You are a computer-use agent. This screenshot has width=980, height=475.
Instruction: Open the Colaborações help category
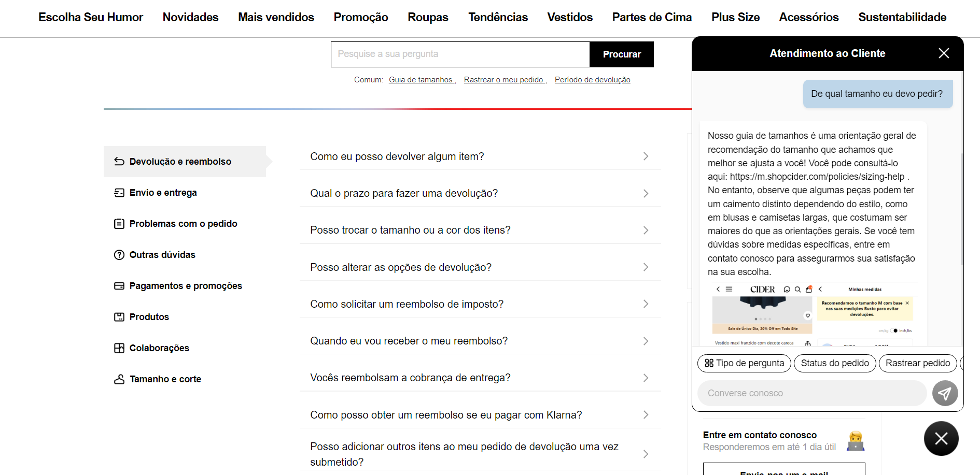(159, 348)
